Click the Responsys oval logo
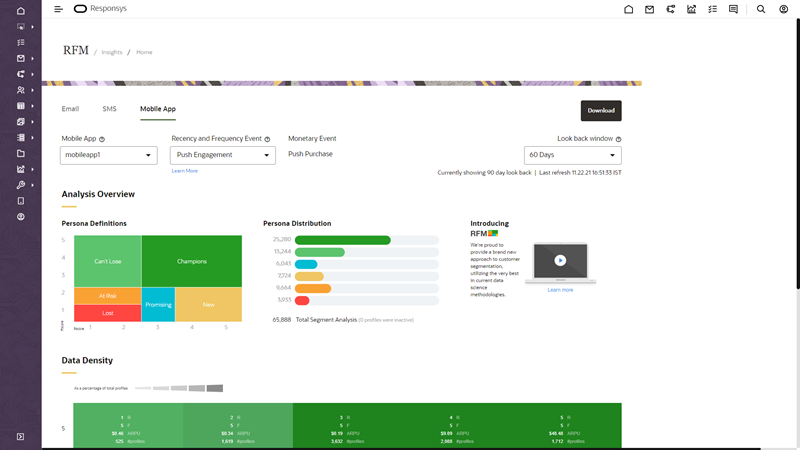 click(x=80, y=9)
